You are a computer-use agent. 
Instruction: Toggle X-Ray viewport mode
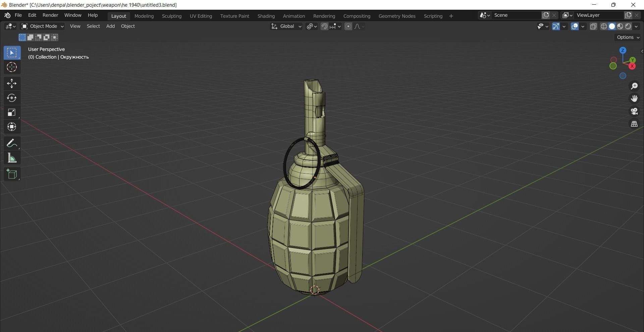593,26
